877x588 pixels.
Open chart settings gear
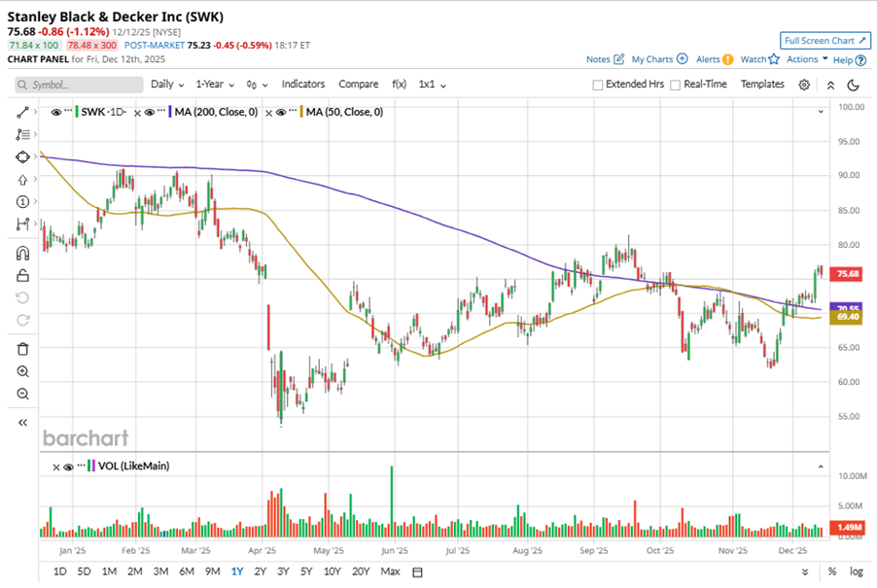(804, 85)
